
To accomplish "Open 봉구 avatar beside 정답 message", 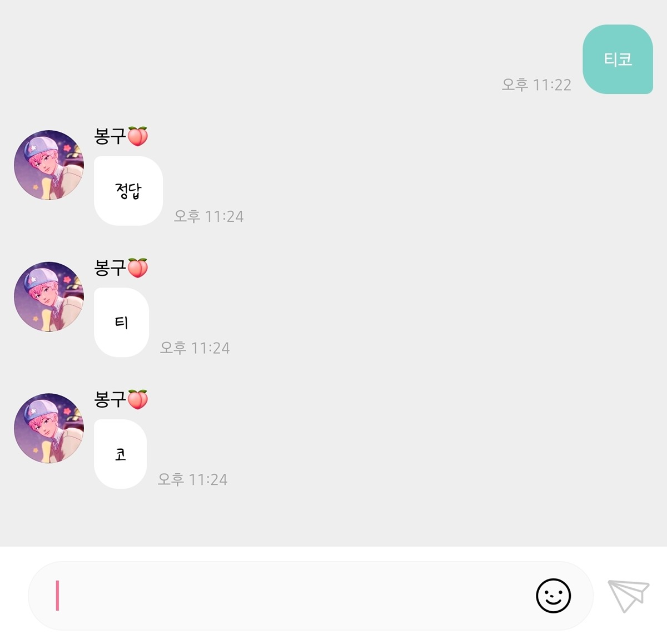I will 49,165.
